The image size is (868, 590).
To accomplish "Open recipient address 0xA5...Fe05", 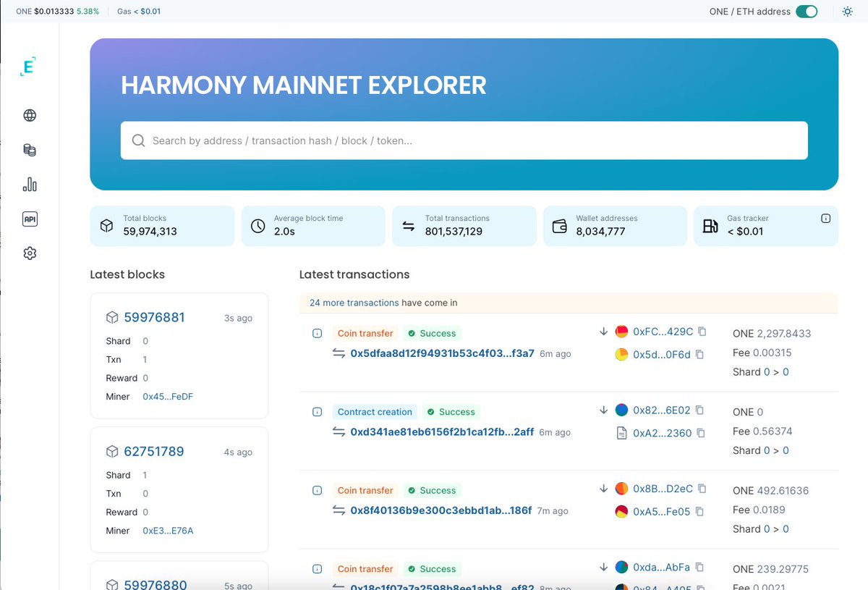I will click(x=661, y=511).
